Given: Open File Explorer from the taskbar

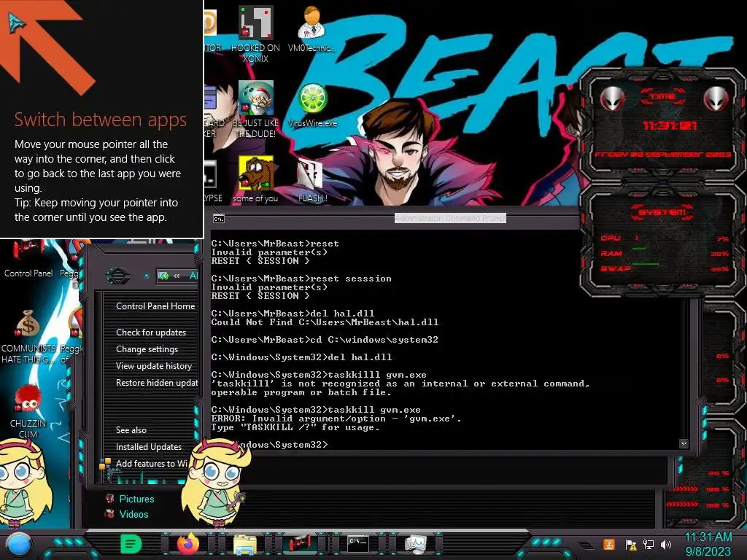Looking at the screenshot, I should [x=245, y=544].
